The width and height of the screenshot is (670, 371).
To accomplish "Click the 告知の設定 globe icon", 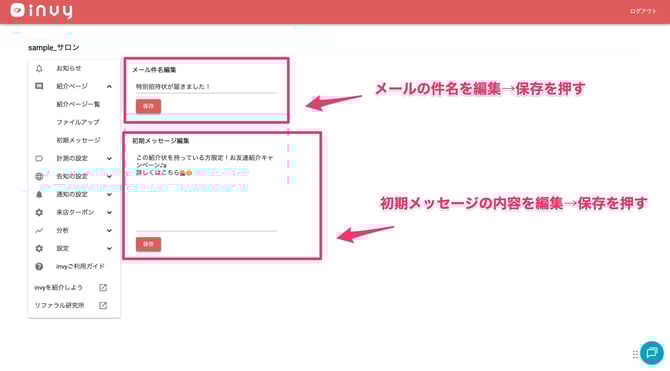I will [39, 177].
